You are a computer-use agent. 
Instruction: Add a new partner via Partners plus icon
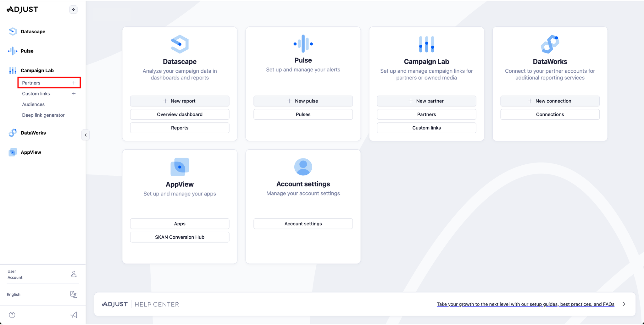tap(74, 83)
